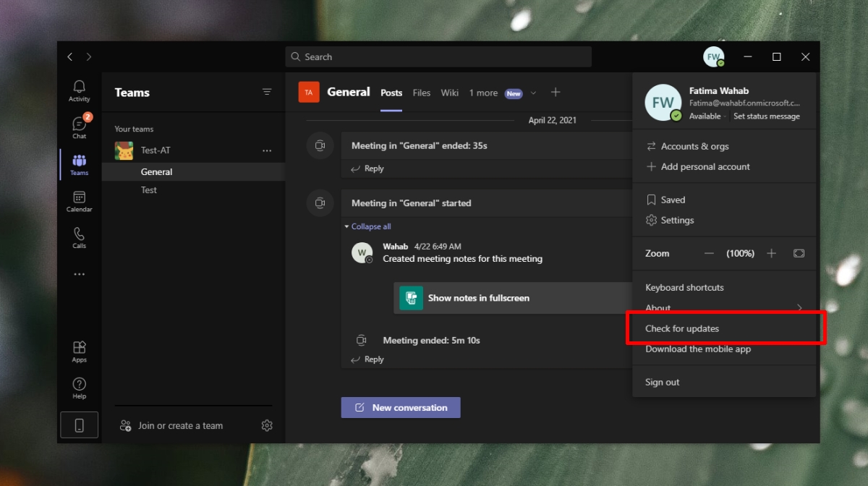Set status message for Fatima Wahab
Viewport: 868px width, 486px height.
tap(767, 116)
